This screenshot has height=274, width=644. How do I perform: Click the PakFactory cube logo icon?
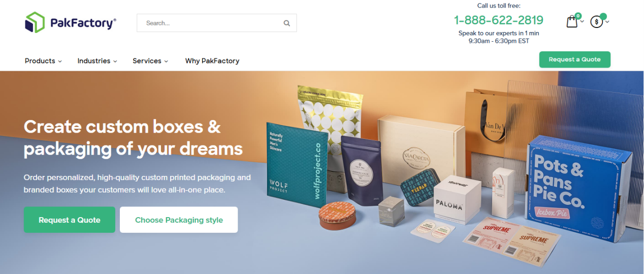point(35,22)
